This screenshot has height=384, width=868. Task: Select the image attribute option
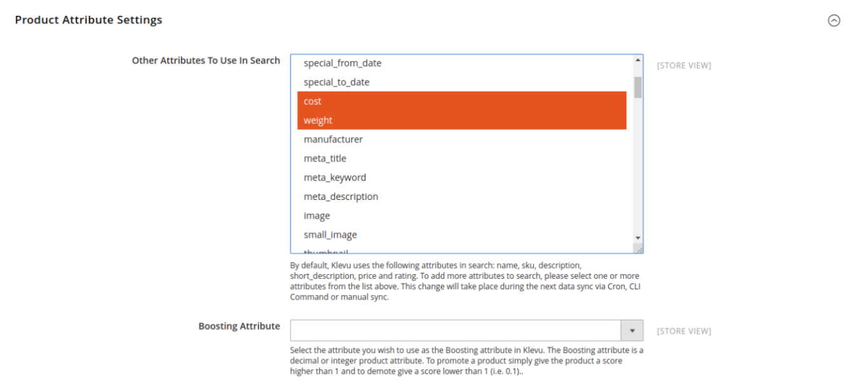(462, 216)
